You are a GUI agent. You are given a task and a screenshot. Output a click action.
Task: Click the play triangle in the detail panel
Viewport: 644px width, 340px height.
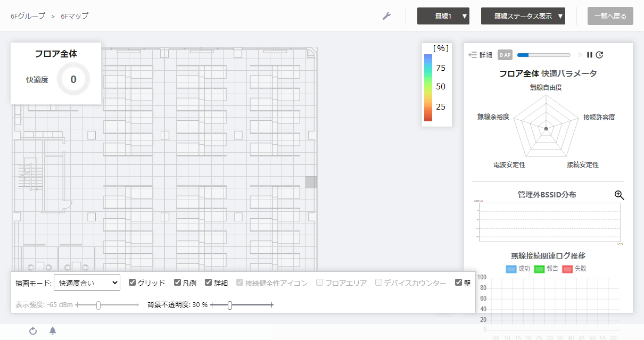[x=581, y=55]
